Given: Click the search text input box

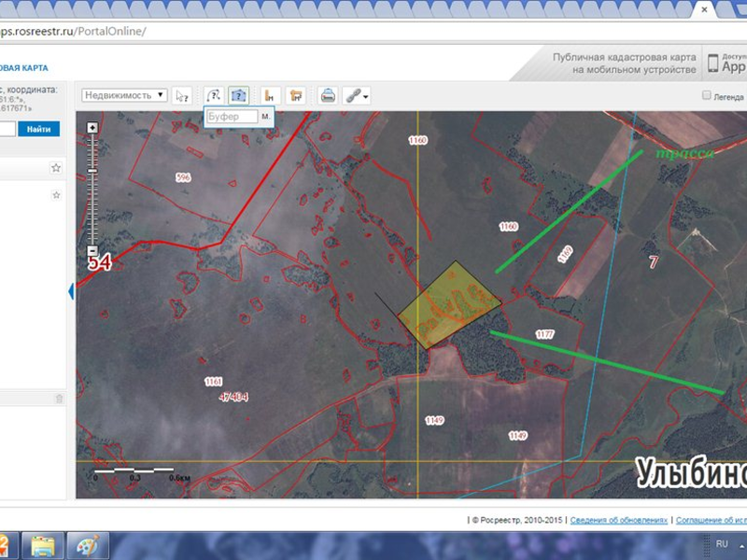Looking at the screenshot, I should click(7, 129).
